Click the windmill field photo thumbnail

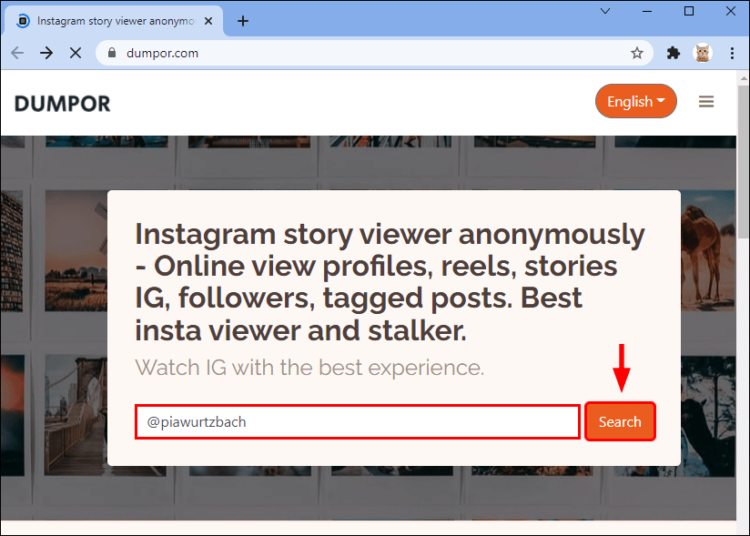(x=76, y=251)
